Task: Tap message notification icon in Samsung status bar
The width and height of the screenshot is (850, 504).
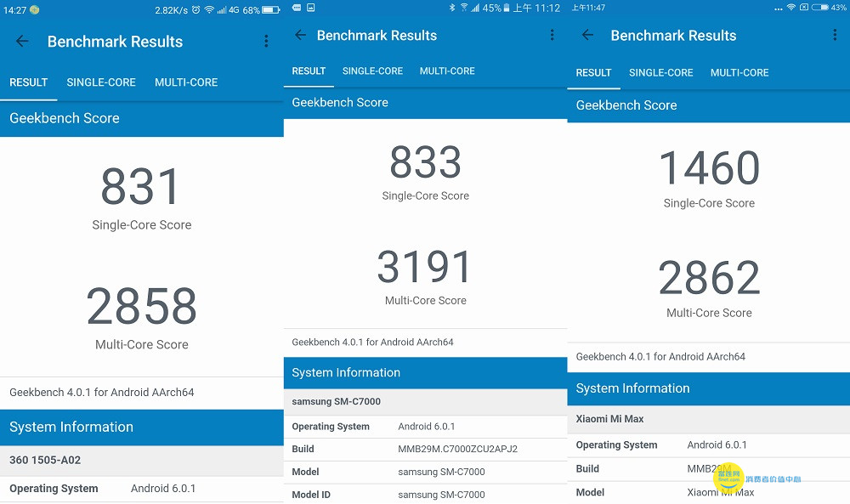Action: pyautogui.click(x=297, y=8)
